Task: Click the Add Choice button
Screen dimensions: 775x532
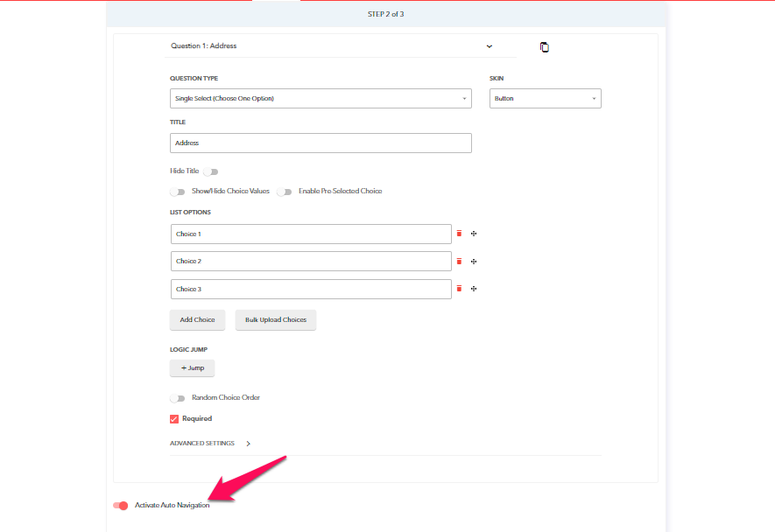Action: tap(197, 319)
